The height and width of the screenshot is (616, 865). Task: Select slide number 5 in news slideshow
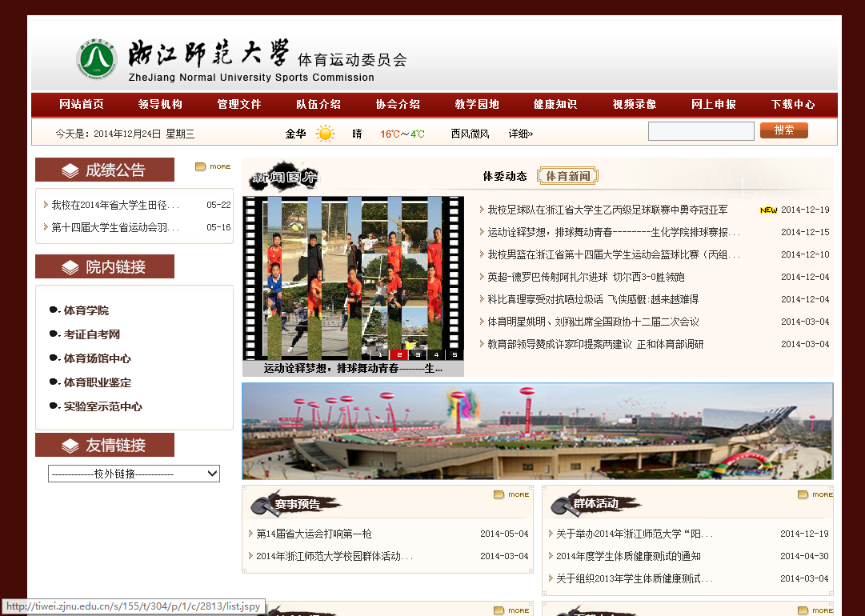(x=454, y=354)
